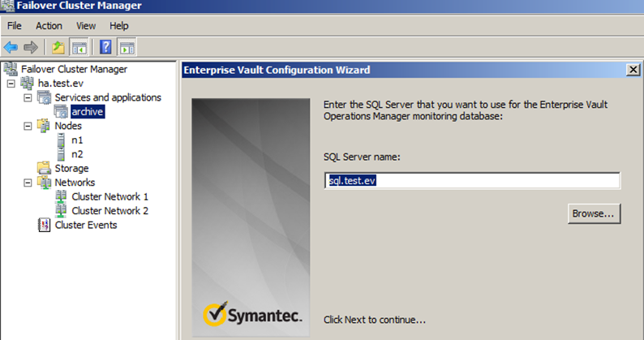Select node n1 in tree
644x340 pixels.
[77, 140]
